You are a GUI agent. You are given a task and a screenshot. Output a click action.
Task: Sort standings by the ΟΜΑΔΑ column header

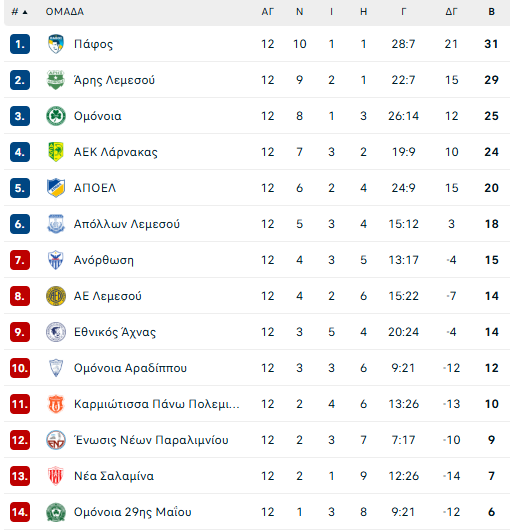[65, 12]
